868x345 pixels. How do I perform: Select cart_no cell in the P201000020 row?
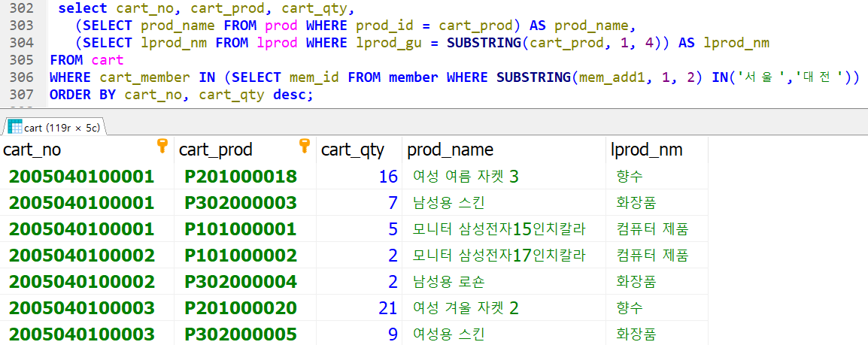tap(87, 307)
